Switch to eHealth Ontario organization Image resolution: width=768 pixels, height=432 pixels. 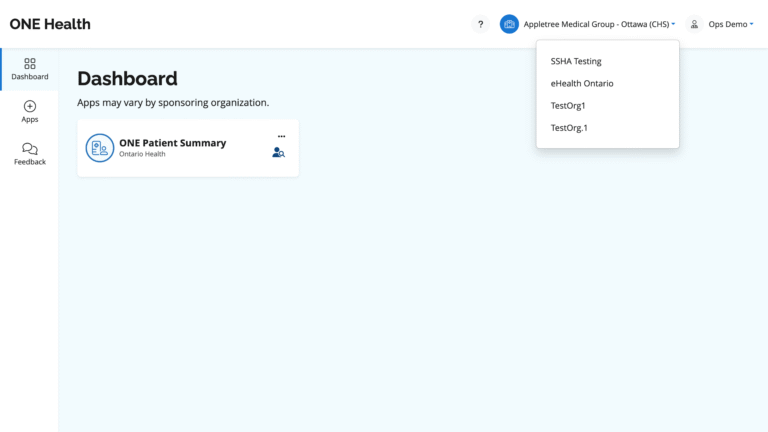pyautogui.click(x=582, y=83)
